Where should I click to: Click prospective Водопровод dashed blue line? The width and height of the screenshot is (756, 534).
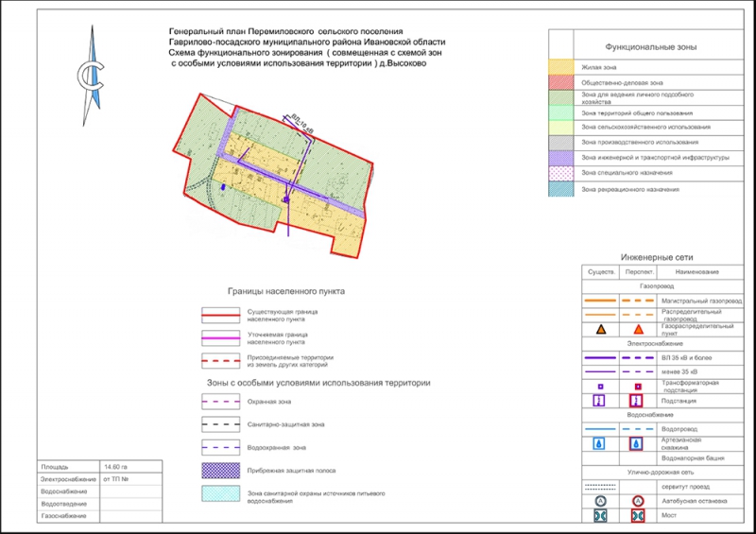pos(638,429)
